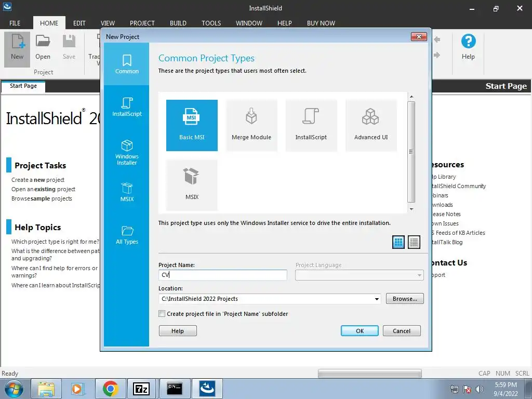Image resolution: width=532 pixels, height=399 pixels.
Task: Open the Windows Installer category in sidebar
Action: tap(127, 152)
